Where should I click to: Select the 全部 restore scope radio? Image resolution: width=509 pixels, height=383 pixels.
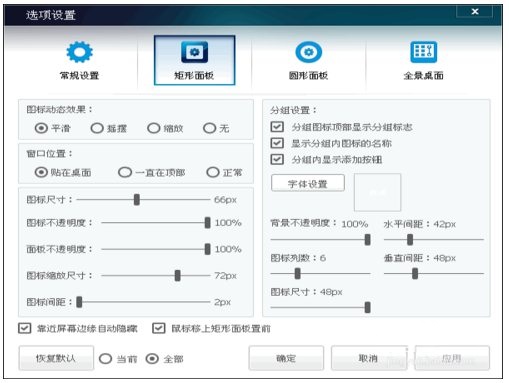(x=152, y=359)
